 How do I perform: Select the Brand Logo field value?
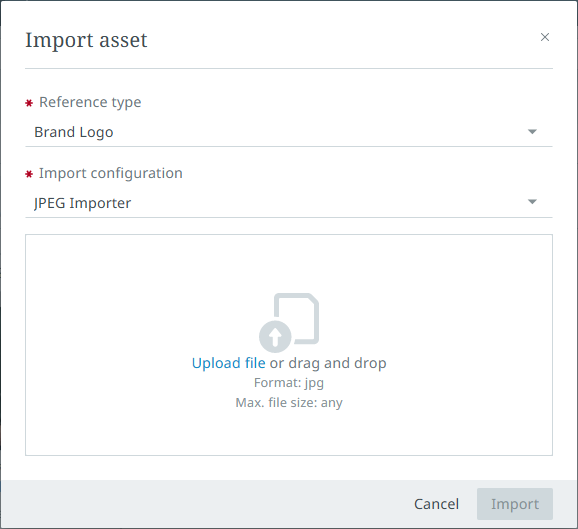pyautogui.click(x=74, y=132)
